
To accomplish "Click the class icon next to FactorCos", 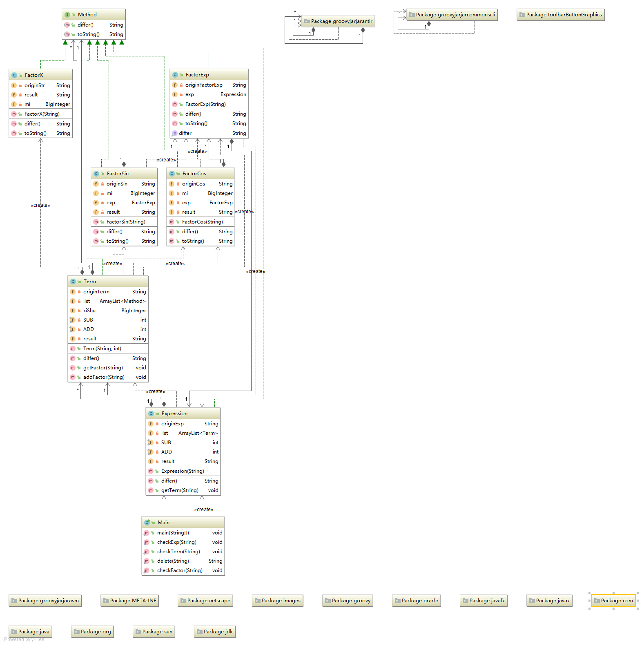I will coord(172,174).
